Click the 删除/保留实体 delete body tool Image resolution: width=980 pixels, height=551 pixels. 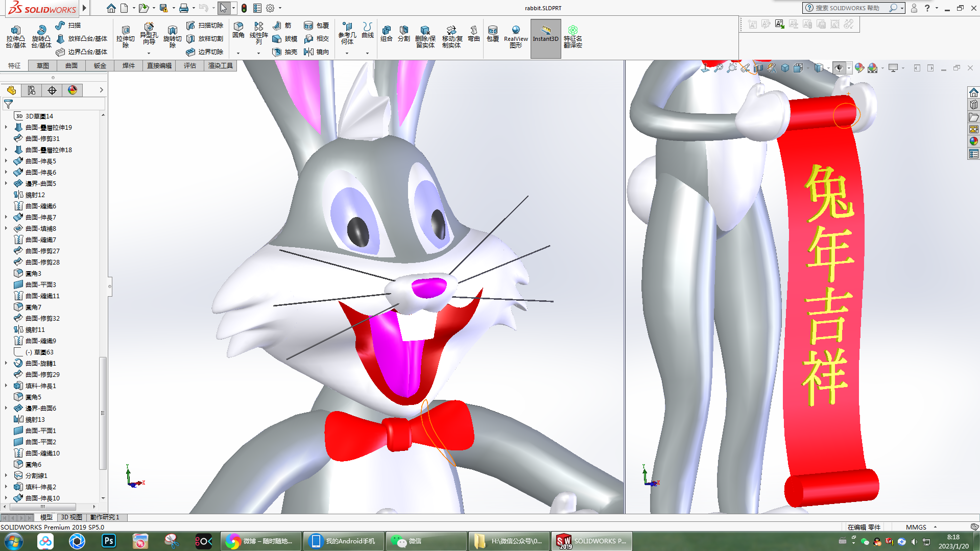point(425,37)
